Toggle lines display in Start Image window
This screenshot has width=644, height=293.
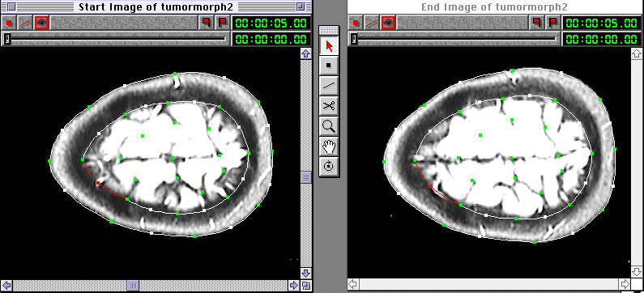click(25, 23)
